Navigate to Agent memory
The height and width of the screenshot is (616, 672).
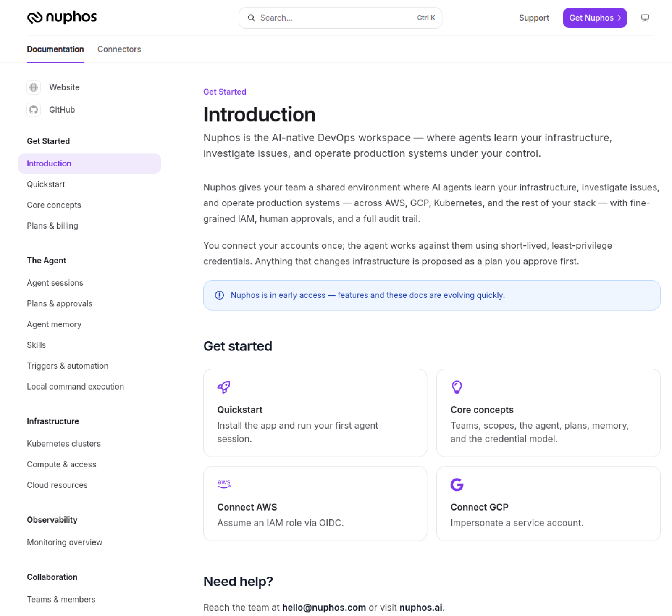(54, 324)
